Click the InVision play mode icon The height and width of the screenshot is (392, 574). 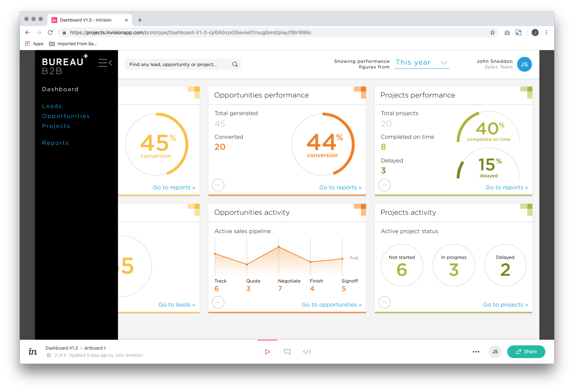coord(267,352)
